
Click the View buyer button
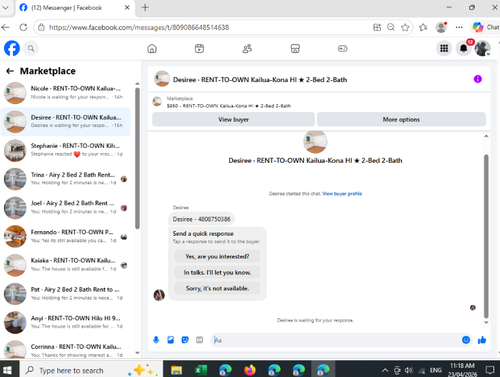233,119
